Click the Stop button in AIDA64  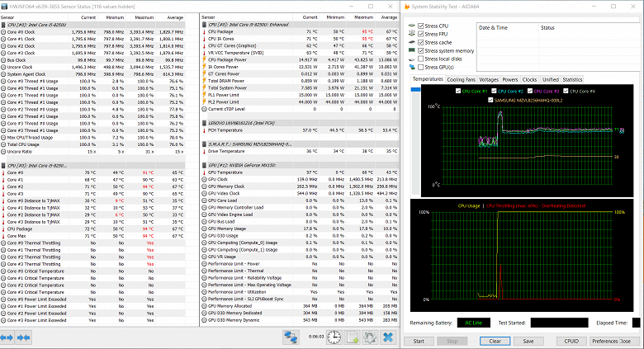pos(452,341)
